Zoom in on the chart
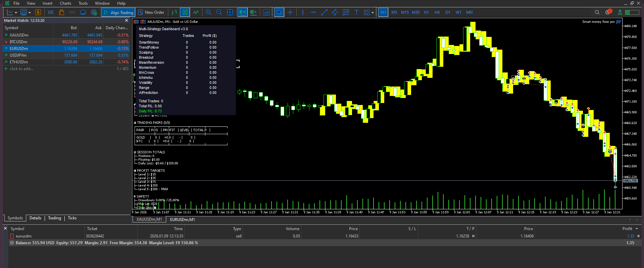Screen dimensions: 644x268 tap(208, 12)
